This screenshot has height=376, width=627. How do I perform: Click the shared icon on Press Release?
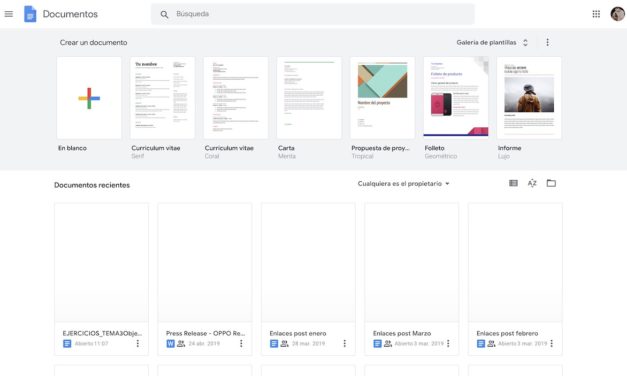[181, 343]
